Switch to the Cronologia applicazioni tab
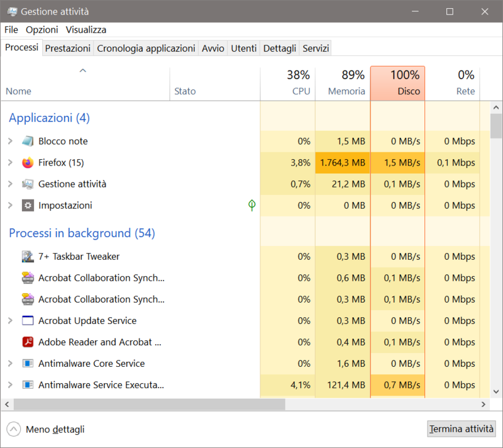The height and width of the screenshot is (448, 503). 146,48
